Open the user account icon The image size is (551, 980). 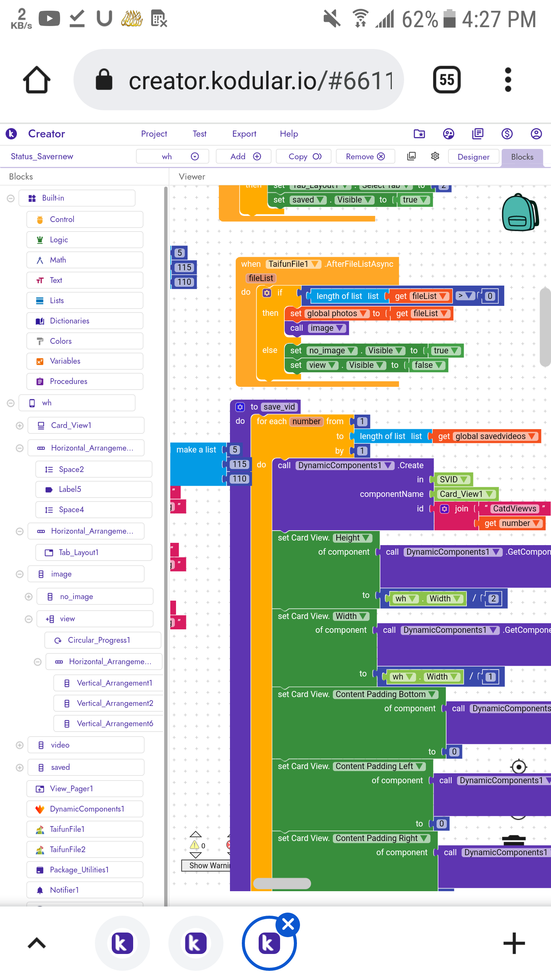pos(536,134)
